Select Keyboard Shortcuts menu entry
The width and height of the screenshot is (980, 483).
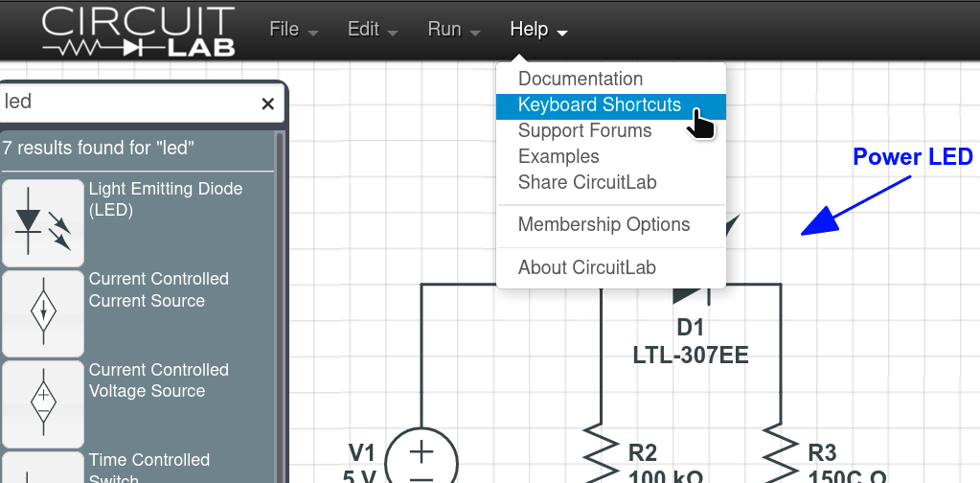[610, 105]
